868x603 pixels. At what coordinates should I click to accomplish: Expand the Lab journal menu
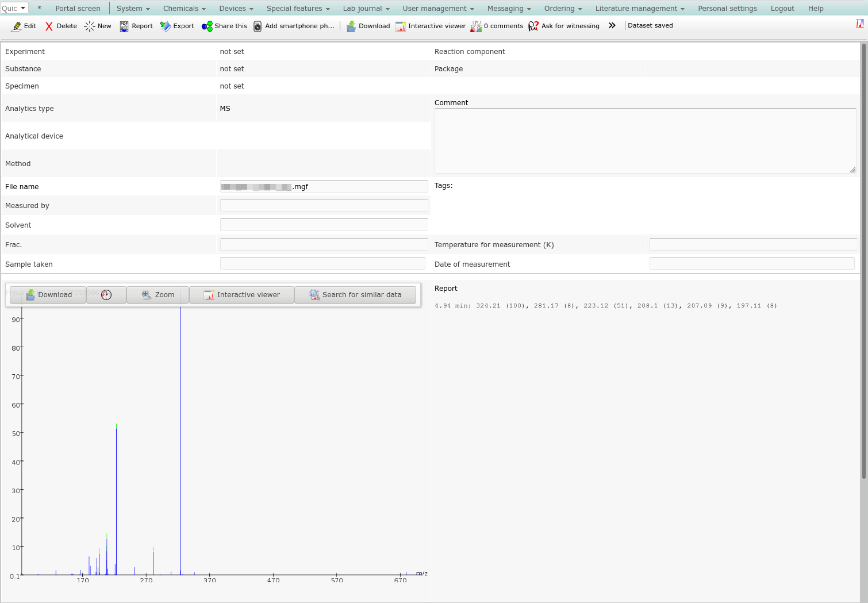coord(366,9)
